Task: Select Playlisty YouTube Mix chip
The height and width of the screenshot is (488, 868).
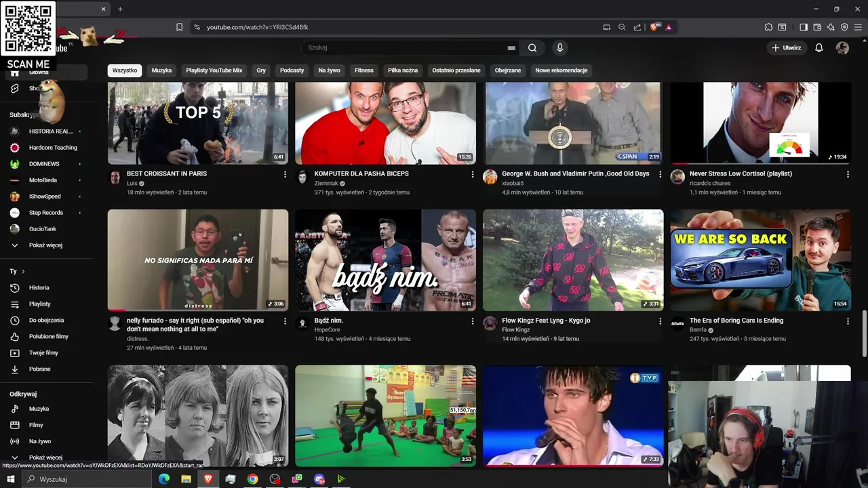Action: [x=214, y=70]
